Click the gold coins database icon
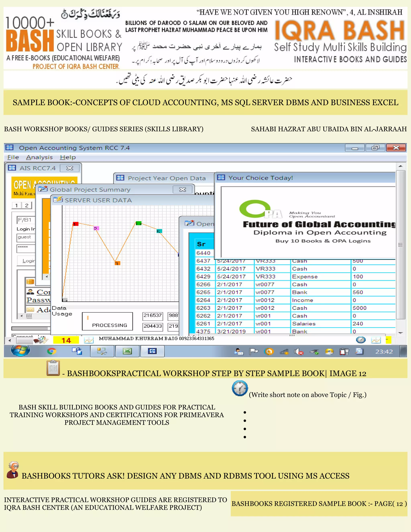Viewport: 411px width, 532px height. click(x=30, y=282)
